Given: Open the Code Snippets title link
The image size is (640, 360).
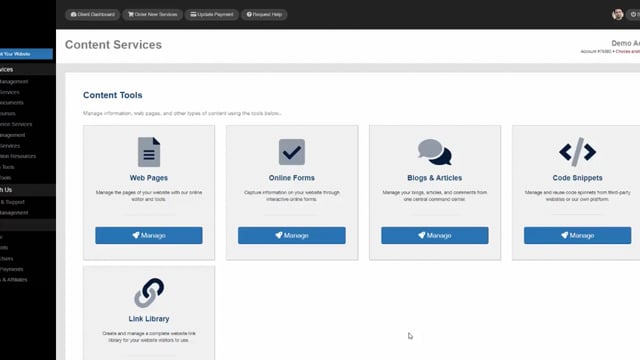Looking at the screenshot, I should (577, 178).
